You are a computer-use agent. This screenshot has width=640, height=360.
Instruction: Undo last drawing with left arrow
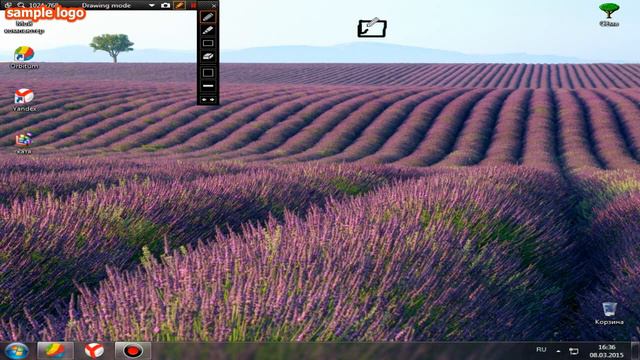pyautogui.click(x=204, y=100)
